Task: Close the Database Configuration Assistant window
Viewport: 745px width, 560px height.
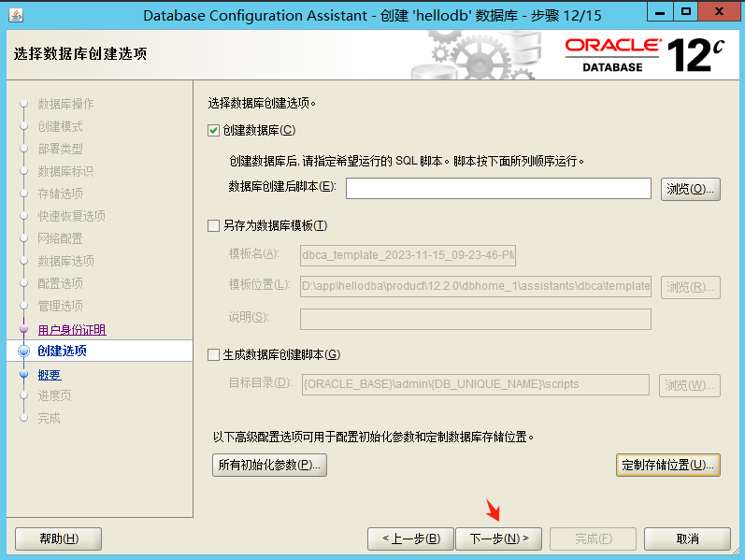Action: point(719,12)
